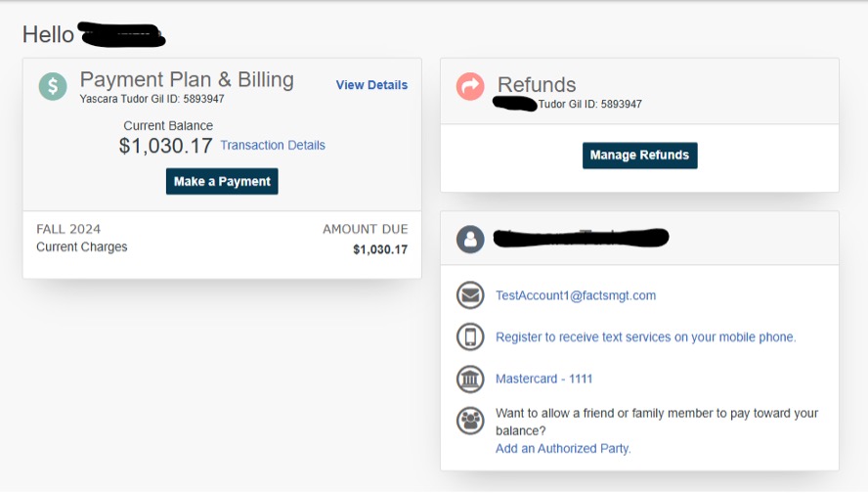Click the bold Amount Due value
The width and height of the screenshot is (868, 493).
click(x=380, y=249)
